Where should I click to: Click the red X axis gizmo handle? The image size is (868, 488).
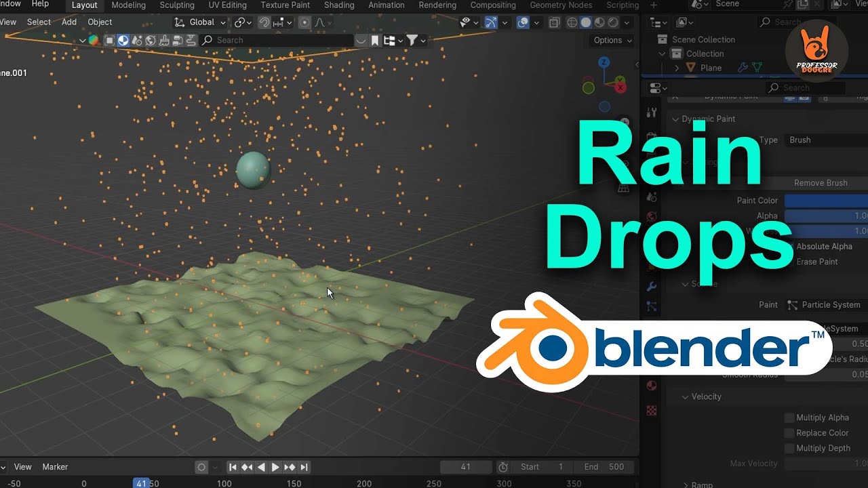click(x=620, y=86)
